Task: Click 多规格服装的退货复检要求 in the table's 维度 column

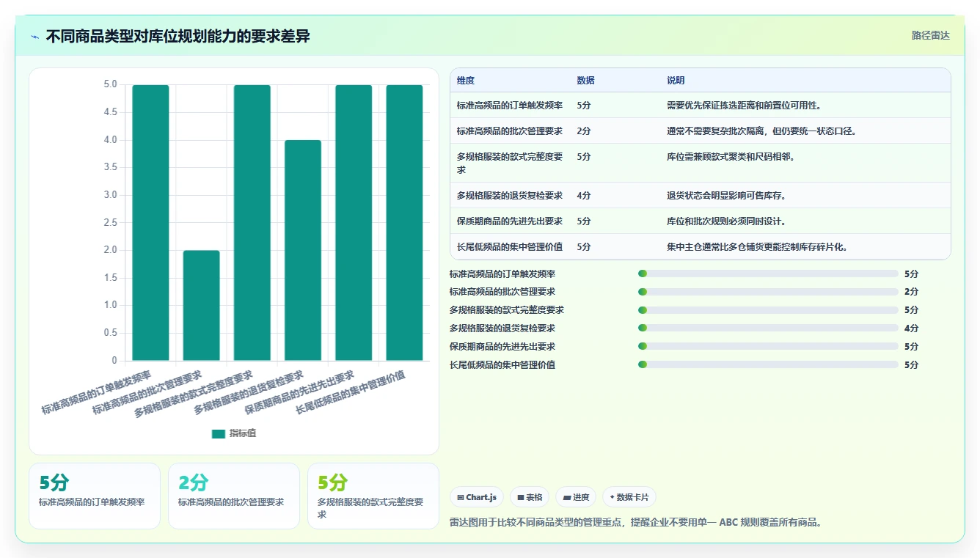Action: 510,196
